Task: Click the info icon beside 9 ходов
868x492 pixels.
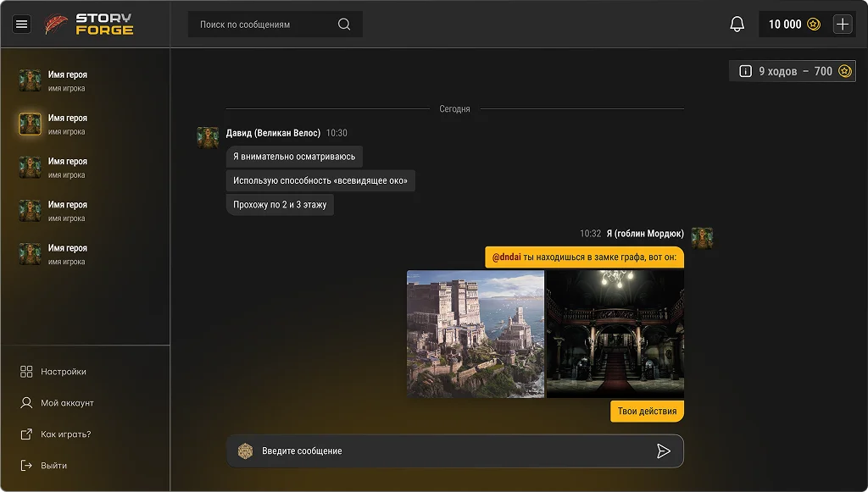Action: [x=746, y=71]
